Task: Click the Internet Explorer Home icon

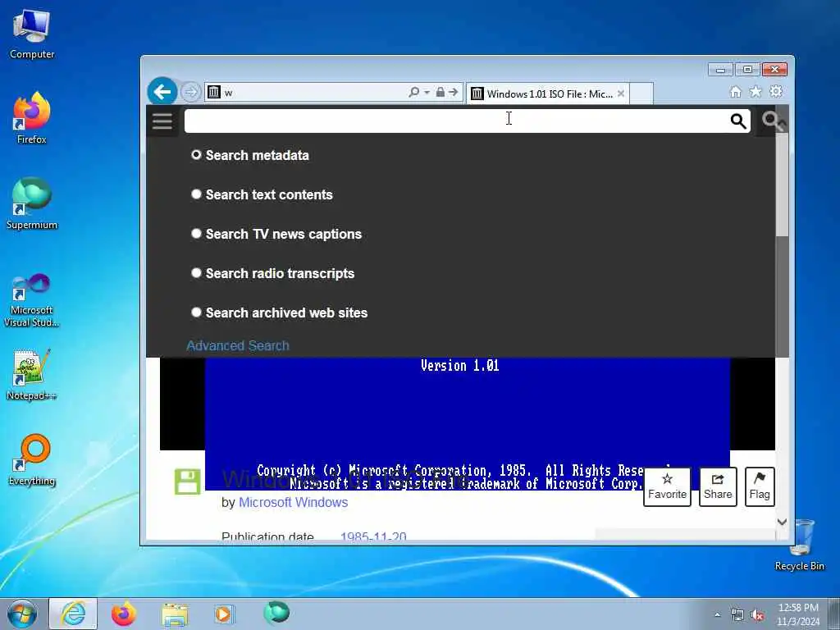Action: (736, 92)
